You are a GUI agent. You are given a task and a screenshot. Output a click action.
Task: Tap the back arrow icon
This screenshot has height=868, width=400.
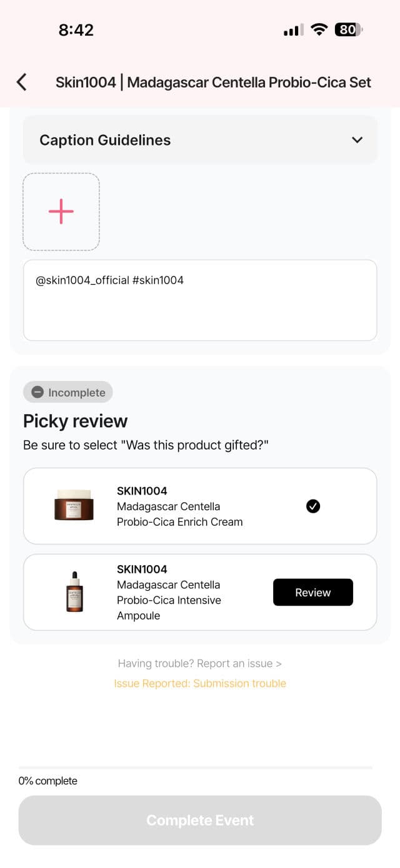tap(22, 82)
